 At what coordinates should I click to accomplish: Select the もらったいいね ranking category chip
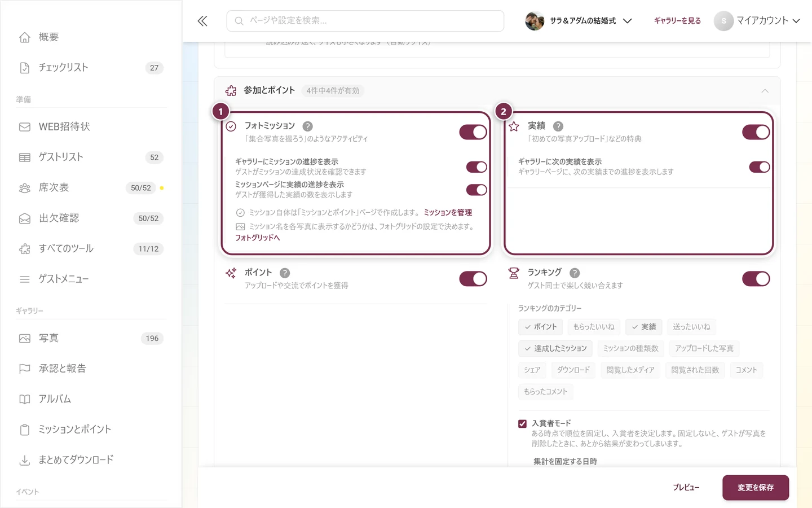[594, 327]
